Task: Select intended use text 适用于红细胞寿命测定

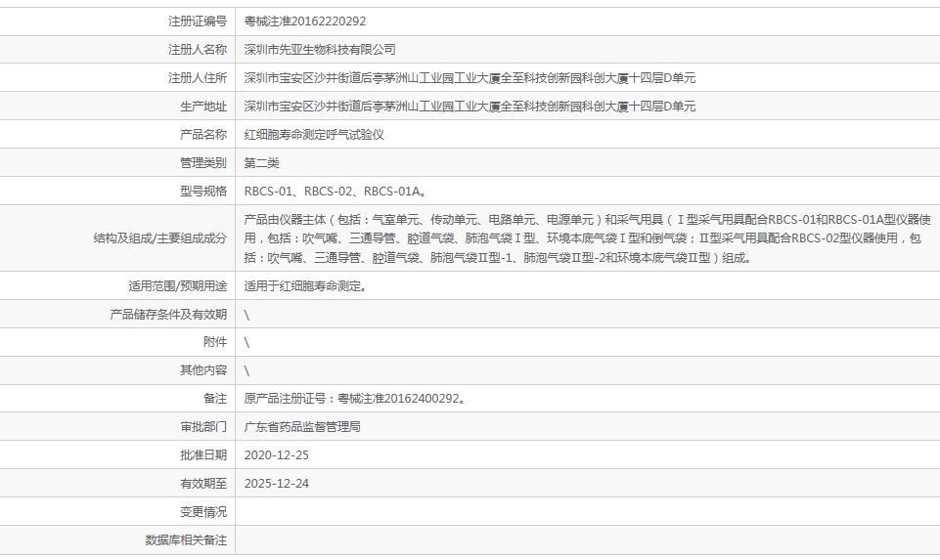Action: [x=305, y=286]
